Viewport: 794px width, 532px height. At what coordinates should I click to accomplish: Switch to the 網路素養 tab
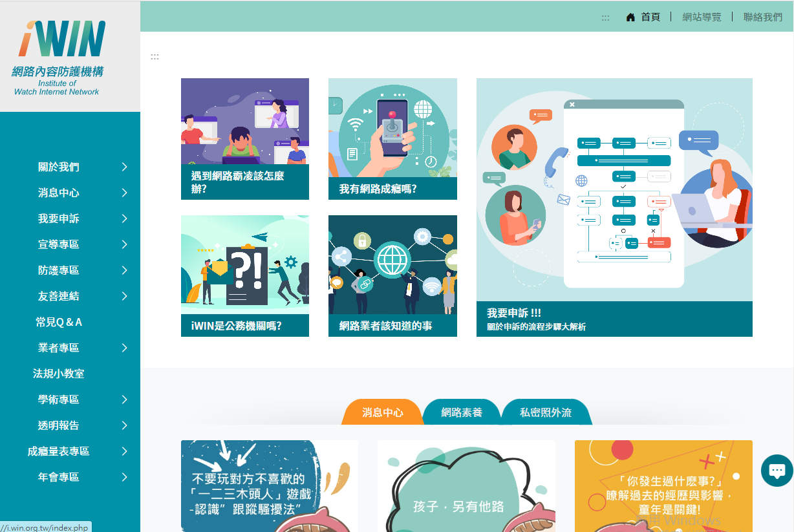[462, 412]
